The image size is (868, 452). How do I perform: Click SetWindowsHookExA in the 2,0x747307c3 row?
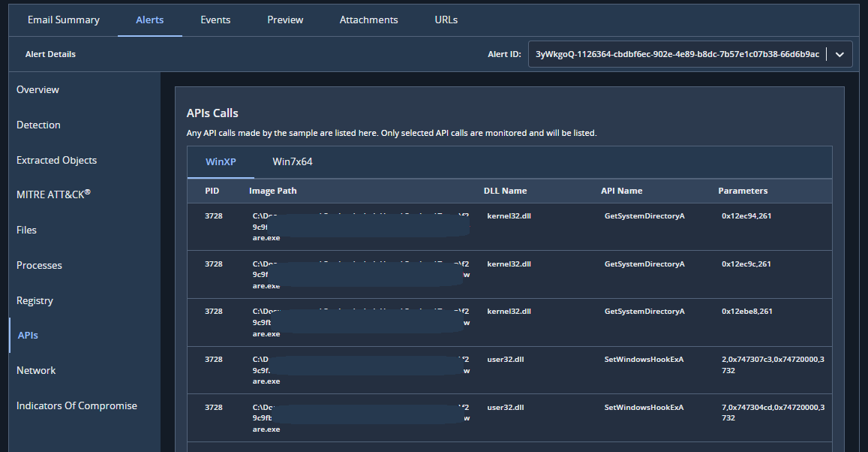click(644, 360)
